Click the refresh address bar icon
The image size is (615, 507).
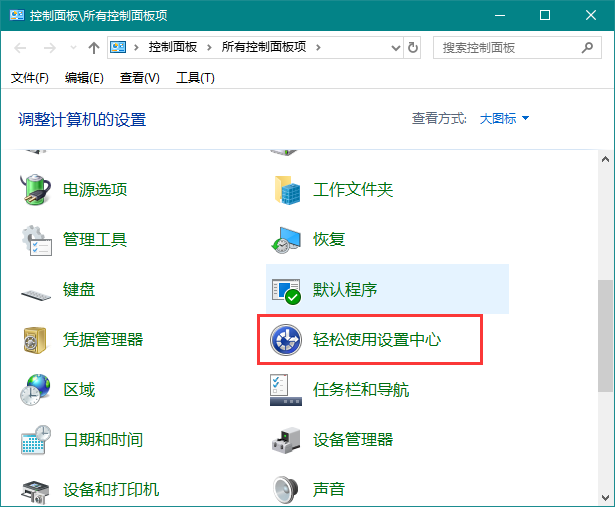tap(413, 47)
